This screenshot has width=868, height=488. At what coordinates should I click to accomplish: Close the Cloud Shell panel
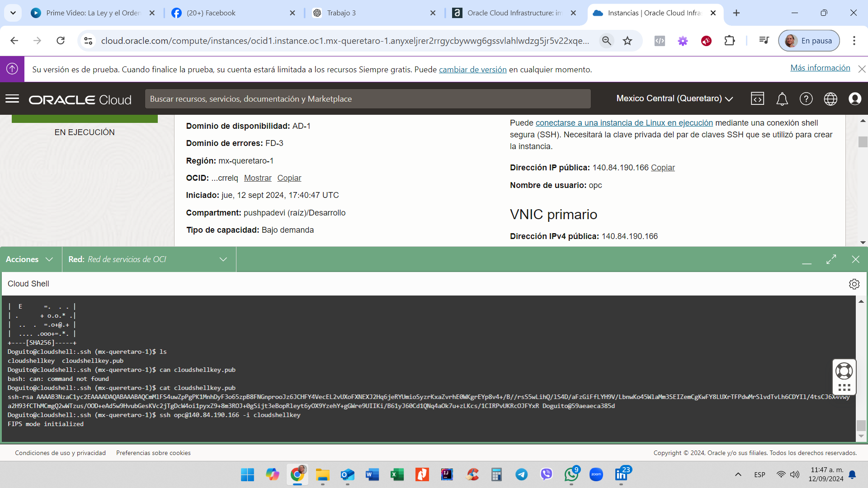coord(855,259)
